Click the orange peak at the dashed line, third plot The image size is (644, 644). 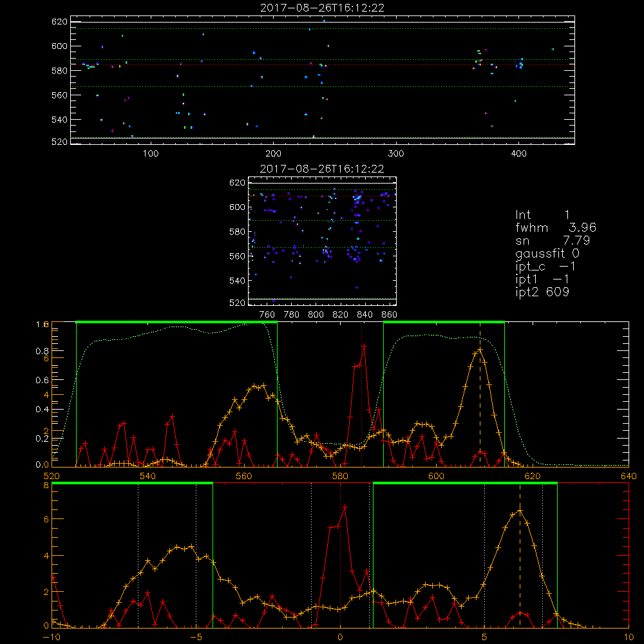(480, 350)
